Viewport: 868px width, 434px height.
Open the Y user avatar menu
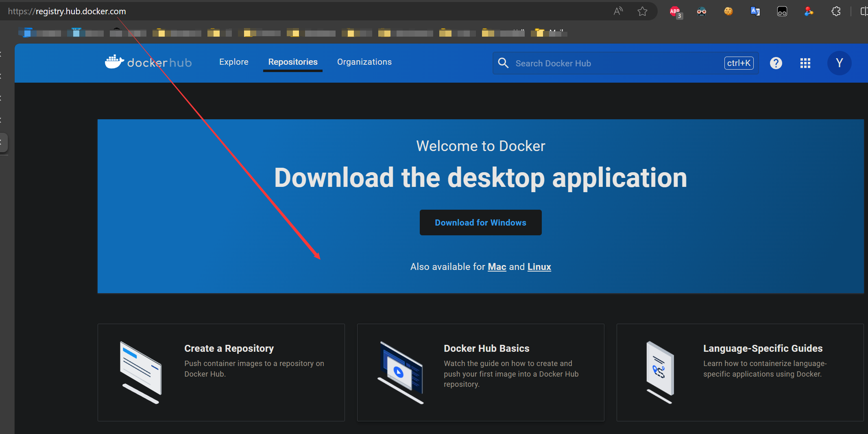[x=840, y=63]
